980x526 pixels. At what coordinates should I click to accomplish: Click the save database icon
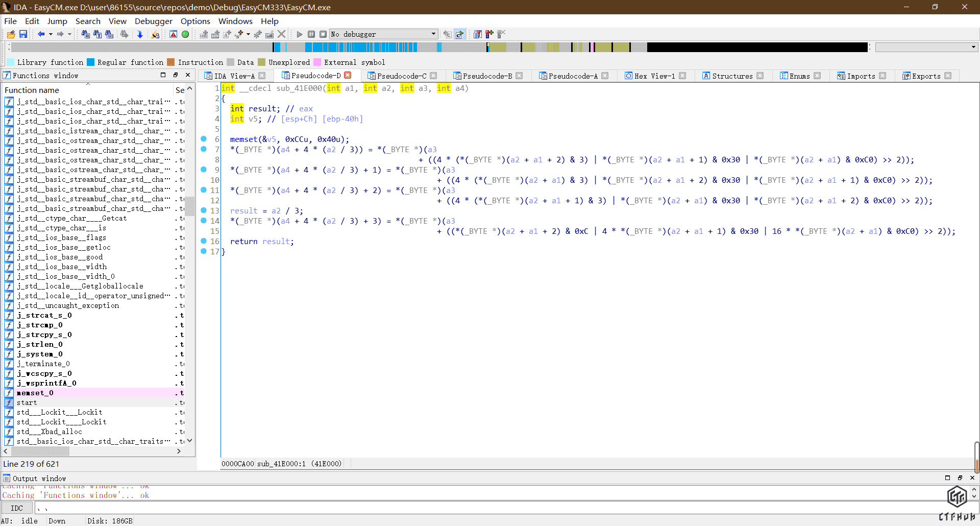23,34
